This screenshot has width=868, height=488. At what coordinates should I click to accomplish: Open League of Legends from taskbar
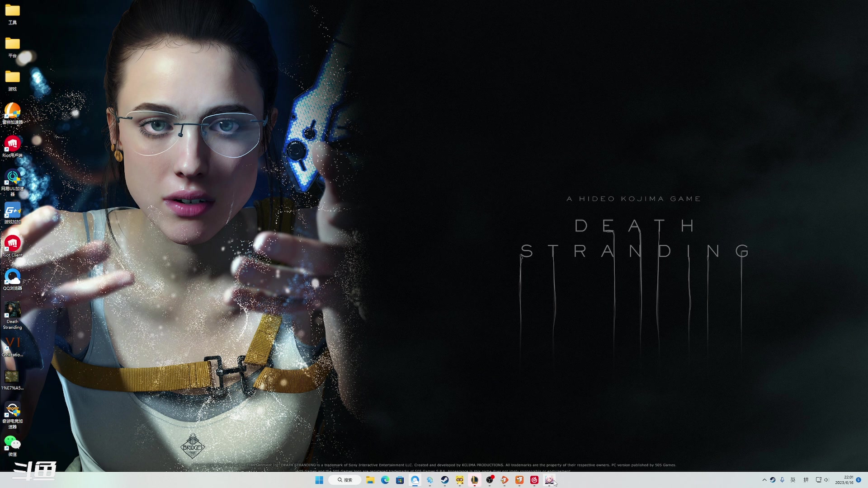[x=475, y=480]
